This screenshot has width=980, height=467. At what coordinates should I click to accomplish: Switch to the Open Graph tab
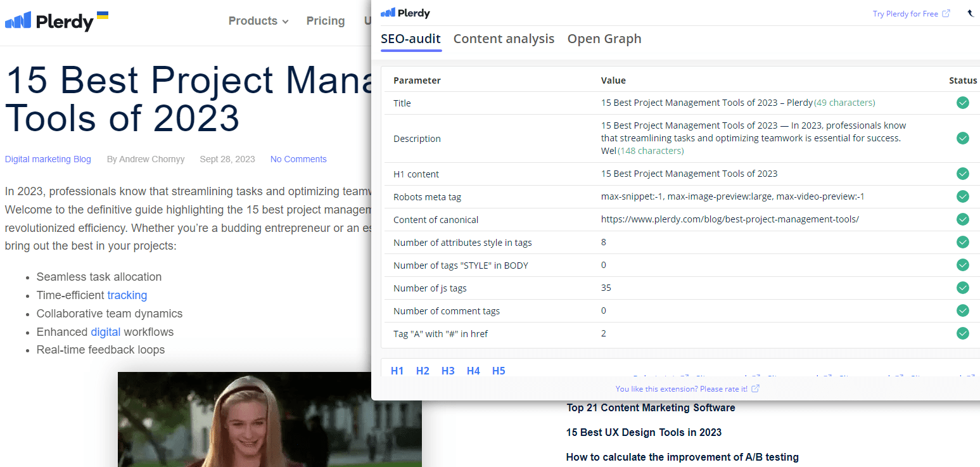tap(604, 39)
